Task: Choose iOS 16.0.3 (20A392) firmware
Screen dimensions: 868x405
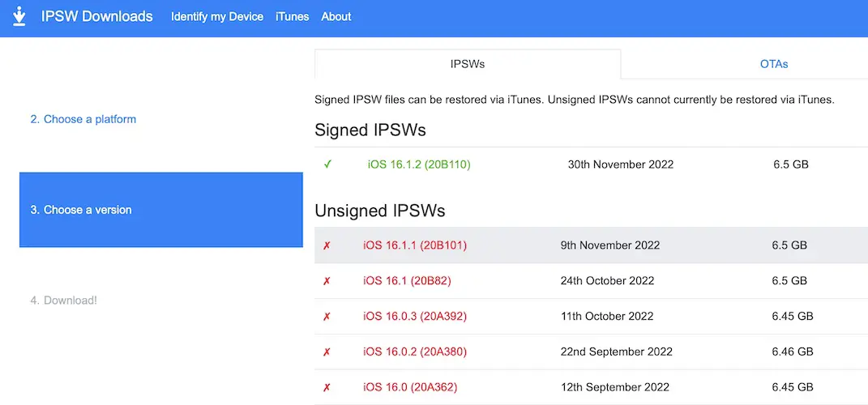Action: click(415, 317)
